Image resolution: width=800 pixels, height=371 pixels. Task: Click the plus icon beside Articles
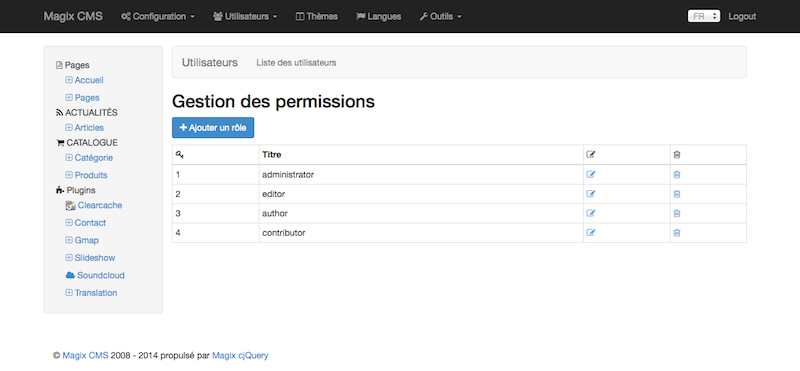point(69,128)
